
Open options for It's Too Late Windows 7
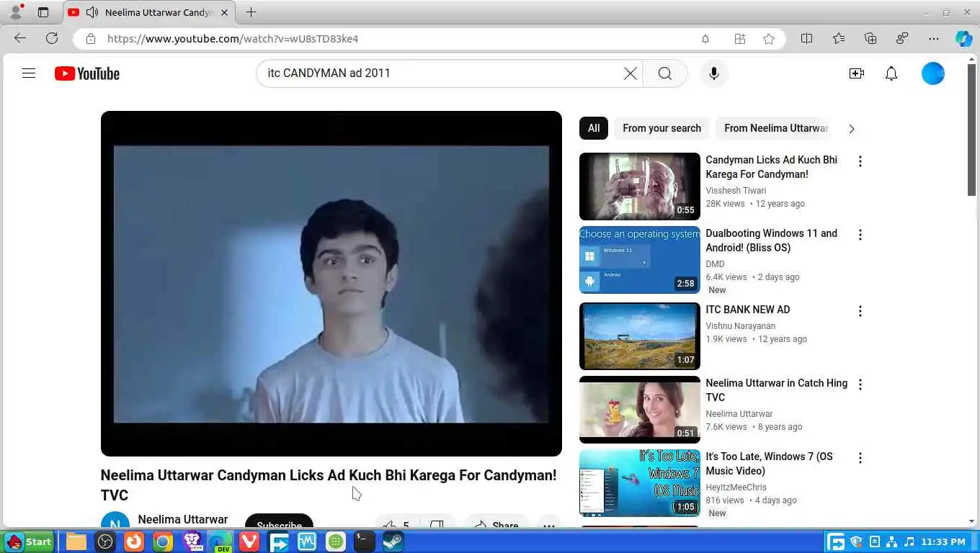(x=860, y=458)
